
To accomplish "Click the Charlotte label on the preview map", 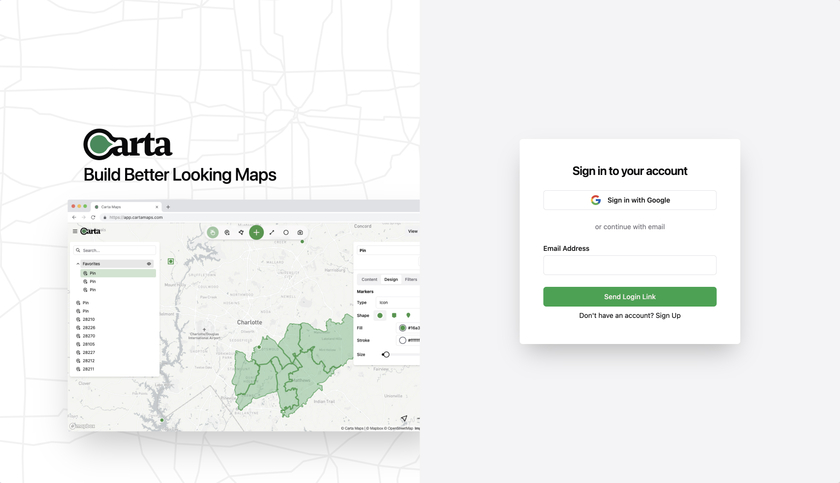I will point(250,322).
